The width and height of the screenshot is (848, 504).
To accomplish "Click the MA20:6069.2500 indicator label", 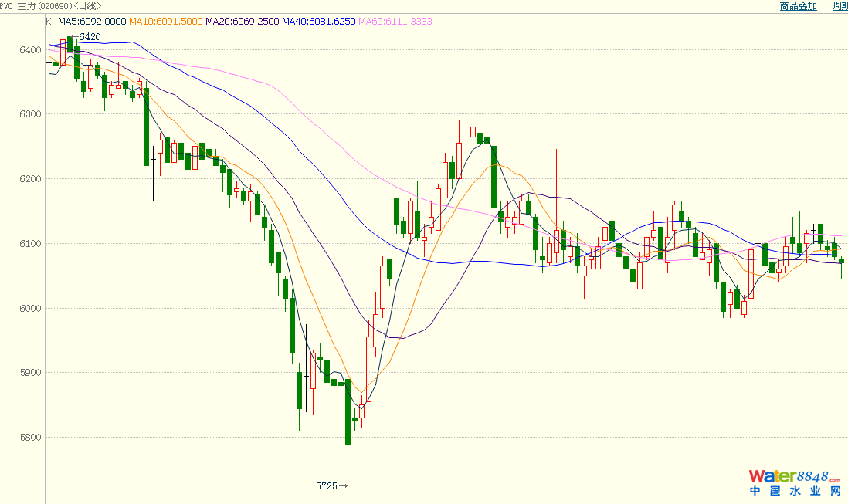I will [x=241, y=22].
